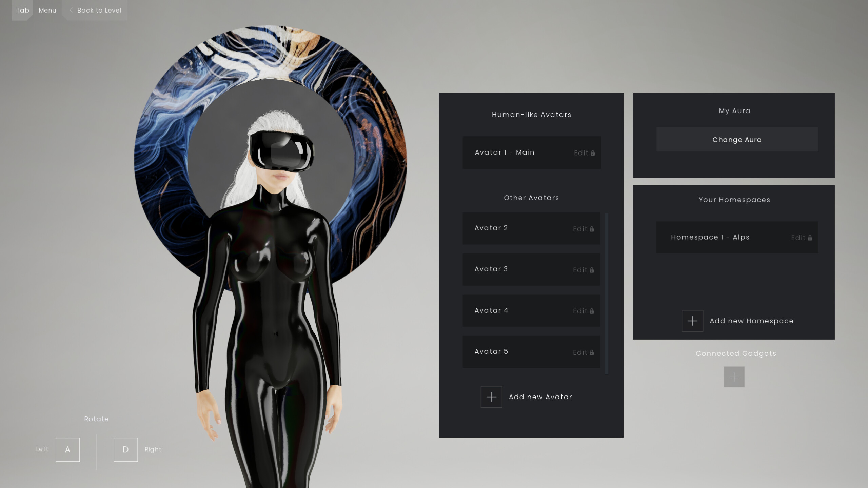
Task: Click the lock icon next to Avatar 2 Edit
Action: point(592,229)
